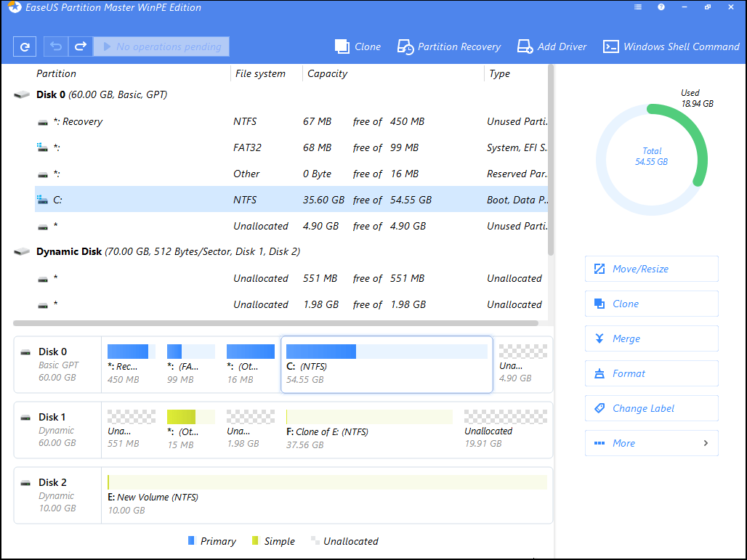Click the 15 MB simple volume block on Disk 1
The width and height of the screenshot is (747, 560).
pyautogui.click(x=190, y=430)
